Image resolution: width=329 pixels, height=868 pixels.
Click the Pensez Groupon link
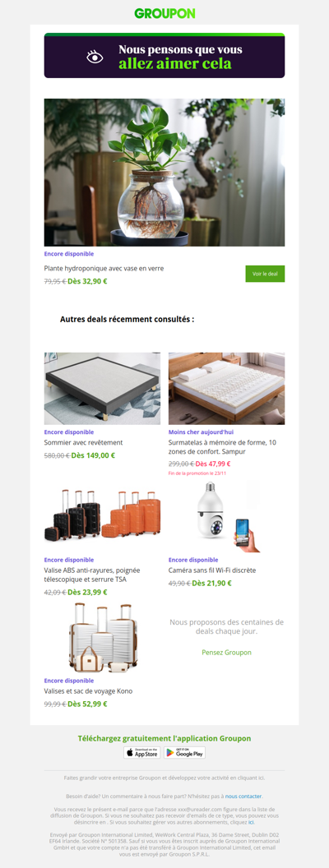(x=226, y=653)
